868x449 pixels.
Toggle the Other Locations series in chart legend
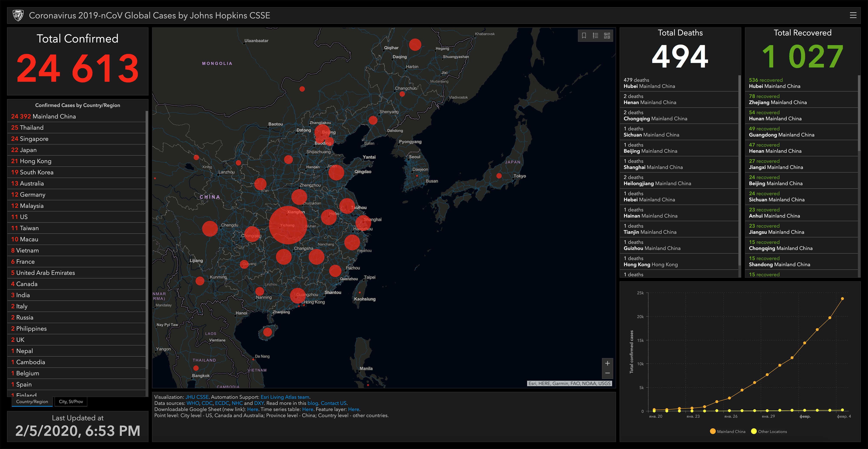(x=769, y=431)
